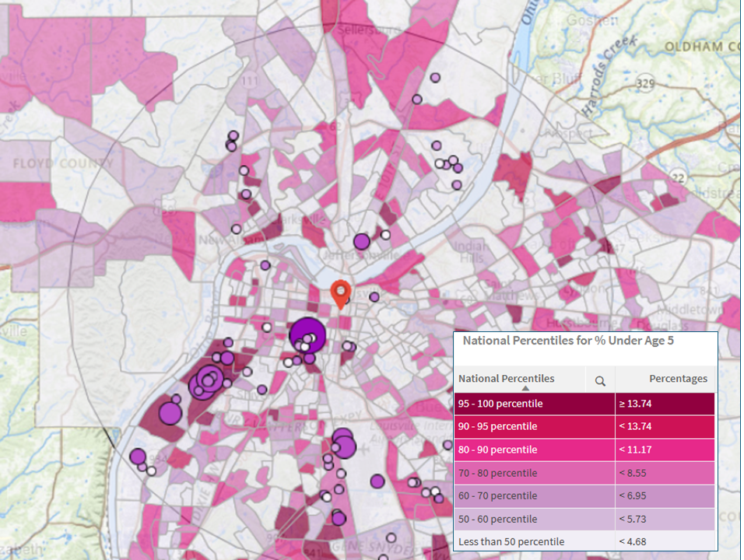Click the Interstate 64 shield east of downtown

[407, 308]
